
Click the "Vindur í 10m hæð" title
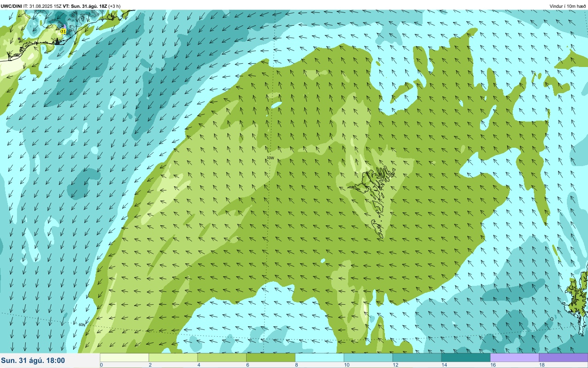[x=568, y=6]
